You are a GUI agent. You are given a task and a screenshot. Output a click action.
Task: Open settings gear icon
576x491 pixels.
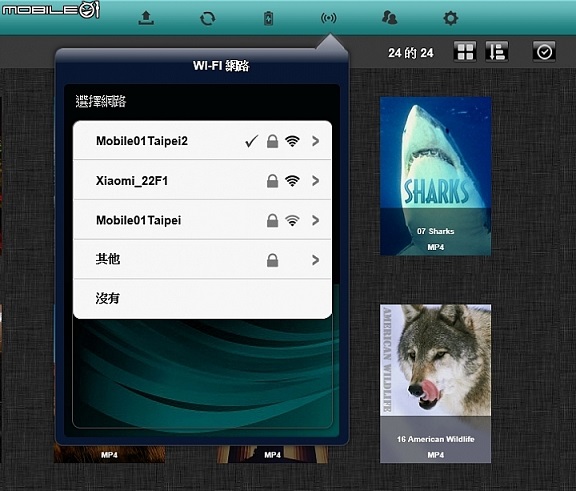coord(450,18)
